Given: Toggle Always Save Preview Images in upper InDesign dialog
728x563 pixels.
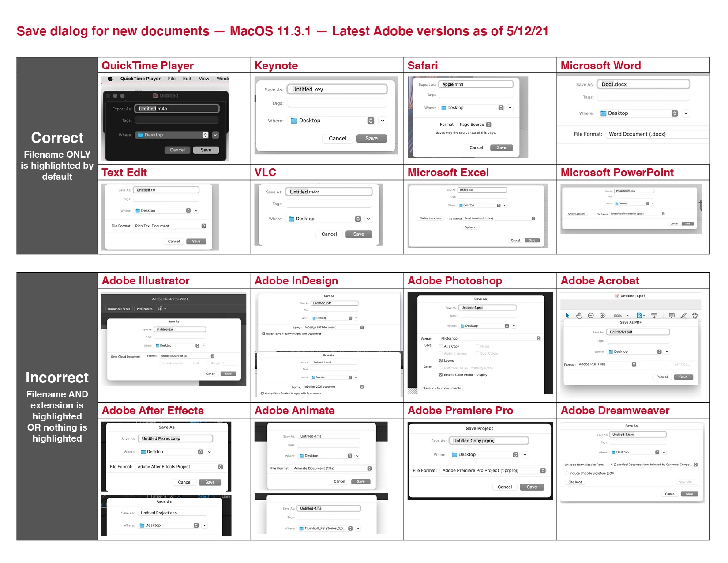Looking at the screenshot, I should (x=263, y=334).
